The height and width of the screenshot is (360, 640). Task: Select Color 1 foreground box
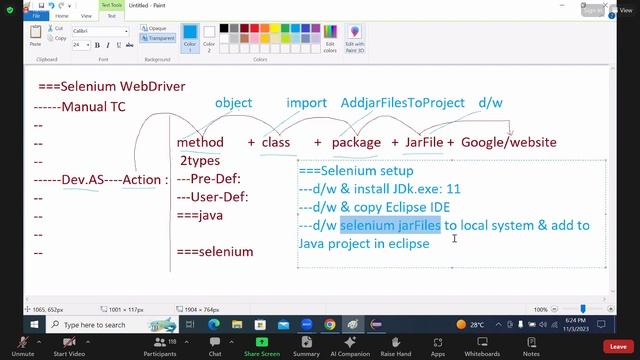(190, 39)
